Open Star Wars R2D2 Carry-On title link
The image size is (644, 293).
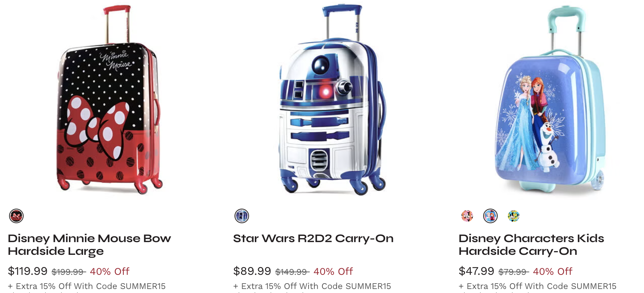coord(313,238)
